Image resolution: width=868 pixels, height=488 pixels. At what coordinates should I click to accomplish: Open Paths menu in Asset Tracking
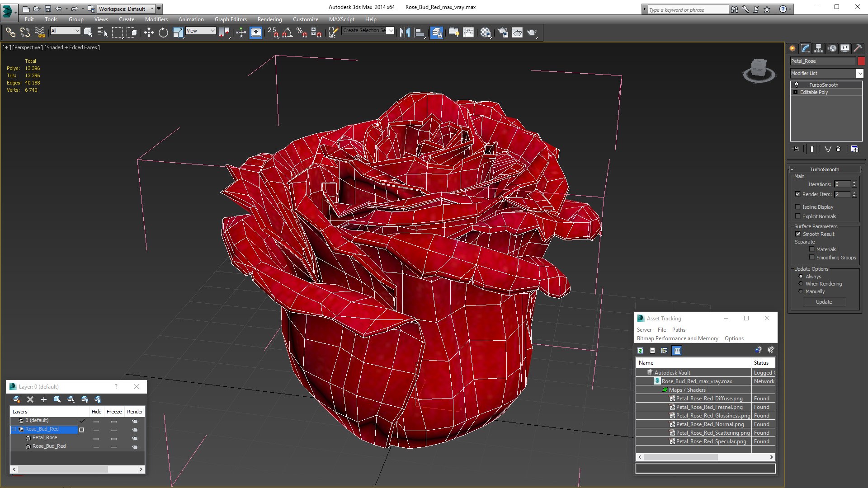pos(679,330)
